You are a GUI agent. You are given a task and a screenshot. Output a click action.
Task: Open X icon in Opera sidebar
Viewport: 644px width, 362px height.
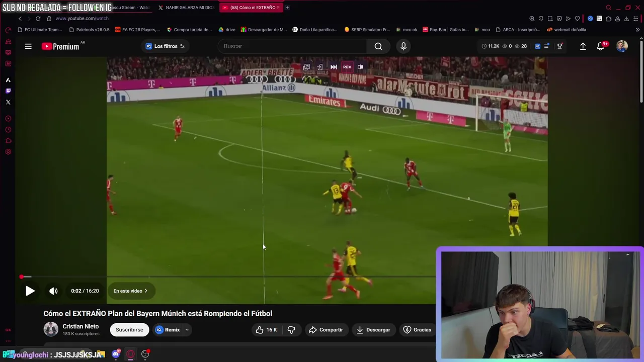point(8,102)
